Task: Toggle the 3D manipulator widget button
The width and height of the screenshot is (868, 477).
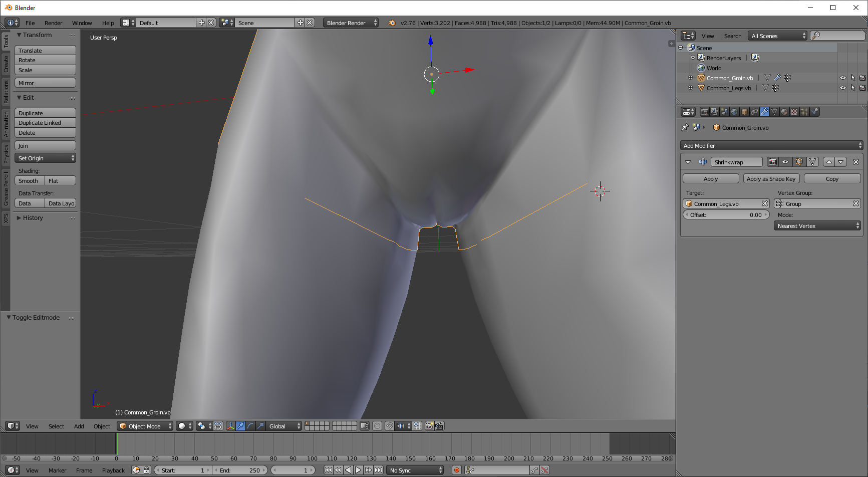Action: 230,426
